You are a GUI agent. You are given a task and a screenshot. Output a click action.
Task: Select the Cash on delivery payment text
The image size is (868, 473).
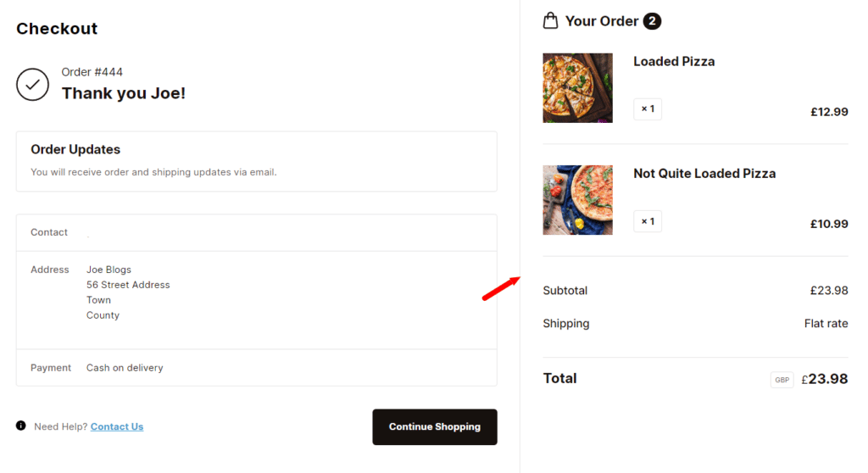pos(125,368)
